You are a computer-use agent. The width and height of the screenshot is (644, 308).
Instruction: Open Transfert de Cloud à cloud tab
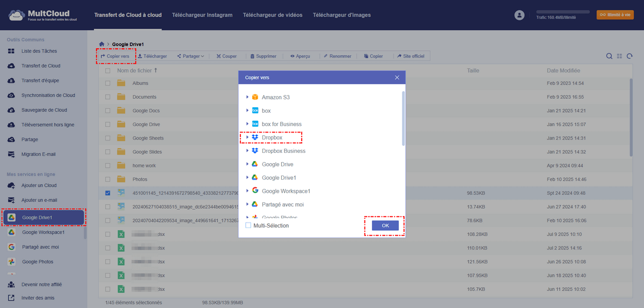coord(128,15)
